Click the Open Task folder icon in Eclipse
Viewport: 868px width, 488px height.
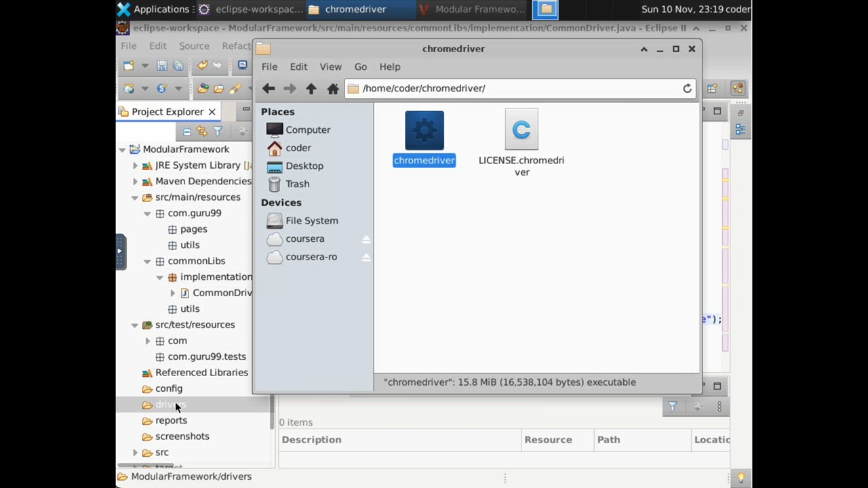(x=218, y=88)
